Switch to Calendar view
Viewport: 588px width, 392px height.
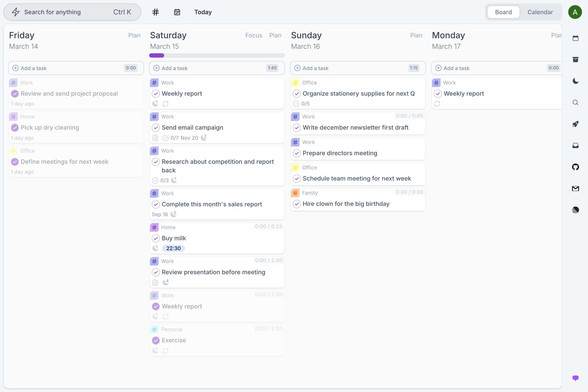point(540,12)
